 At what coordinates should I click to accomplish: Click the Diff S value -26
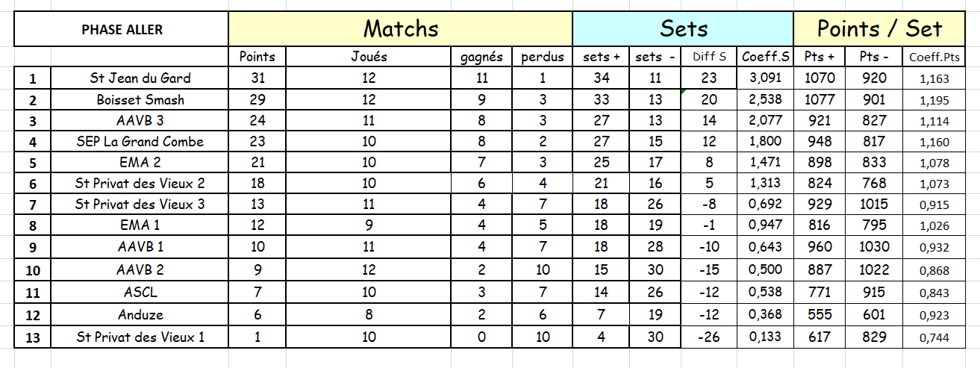[709, 337]
